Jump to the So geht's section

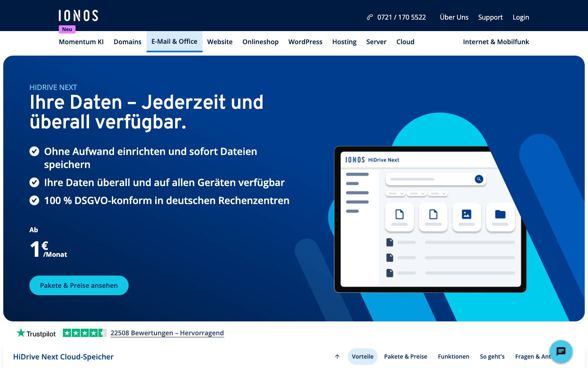pyautogui.click(x=492, y=357)
